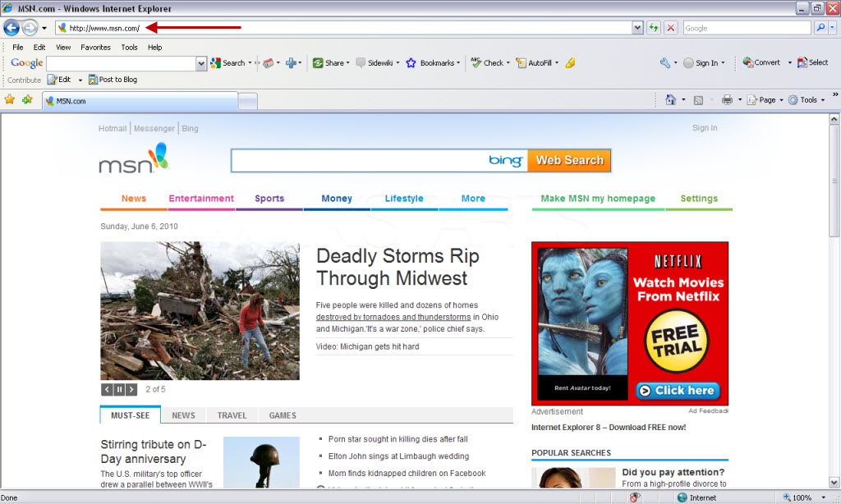Open the Entertainment section link
The image size is (841, 504).
pyautogui.click(x=201, y=199)
